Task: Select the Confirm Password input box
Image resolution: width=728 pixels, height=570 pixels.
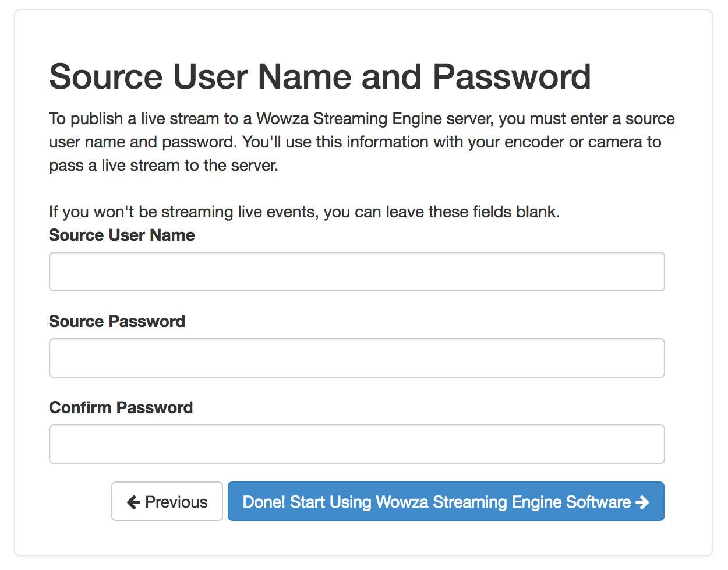Action: [x=356, y=444]
